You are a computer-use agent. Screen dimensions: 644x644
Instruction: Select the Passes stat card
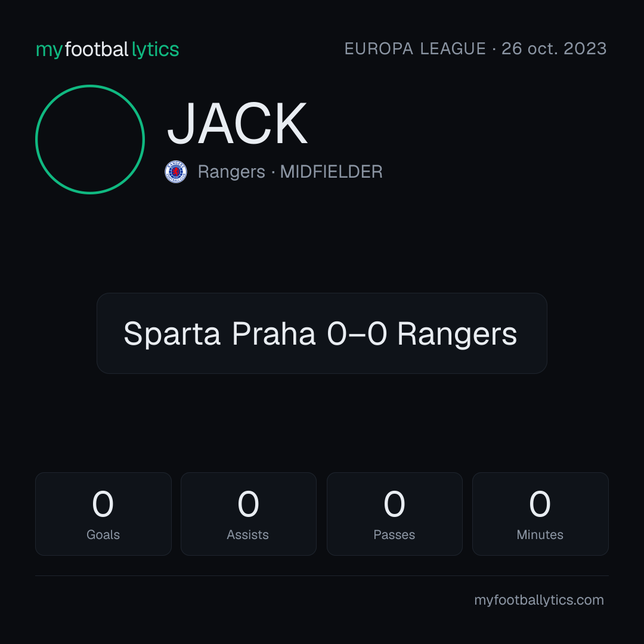coord(394,514)
